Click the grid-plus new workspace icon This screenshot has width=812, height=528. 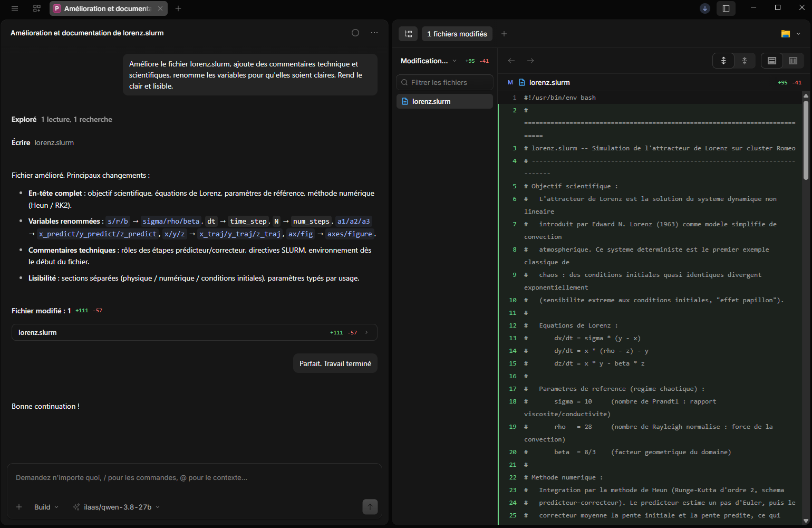coord(37,8)
